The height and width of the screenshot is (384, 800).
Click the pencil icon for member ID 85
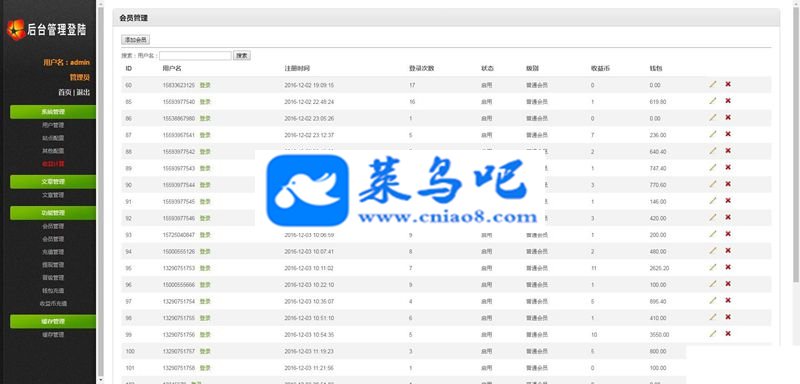point(713,101)
